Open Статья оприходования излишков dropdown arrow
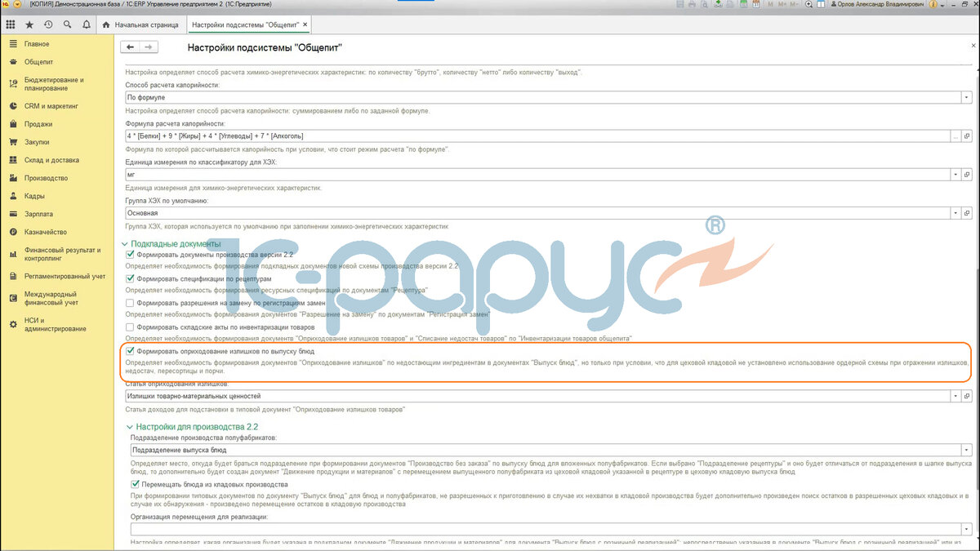The image size is (980, 551). coord(955,396)
